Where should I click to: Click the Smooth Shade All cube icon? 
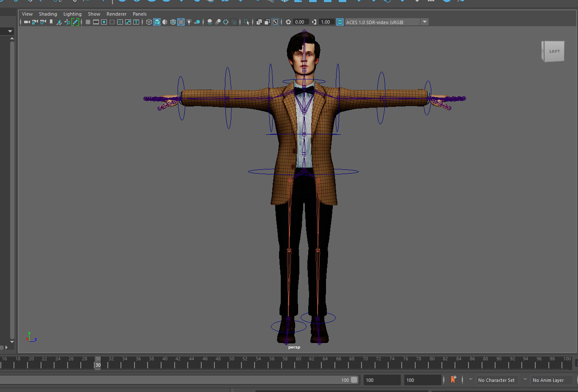[157, 22]
